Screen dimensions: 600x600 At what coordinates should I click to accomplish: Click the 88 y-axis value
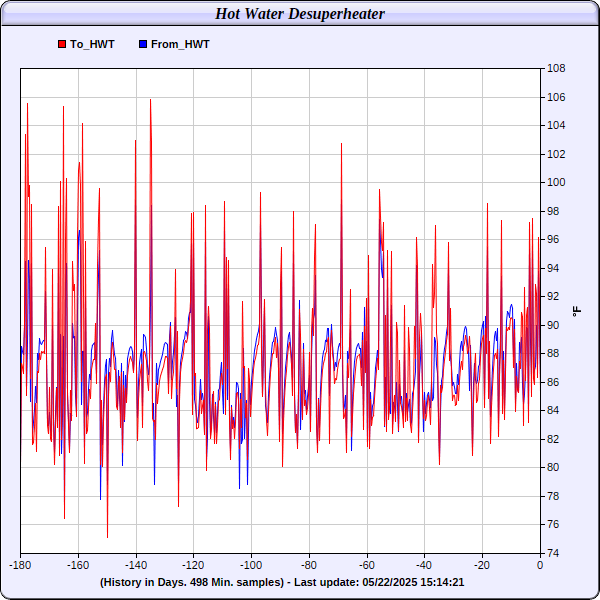click(x=554, y=354)
